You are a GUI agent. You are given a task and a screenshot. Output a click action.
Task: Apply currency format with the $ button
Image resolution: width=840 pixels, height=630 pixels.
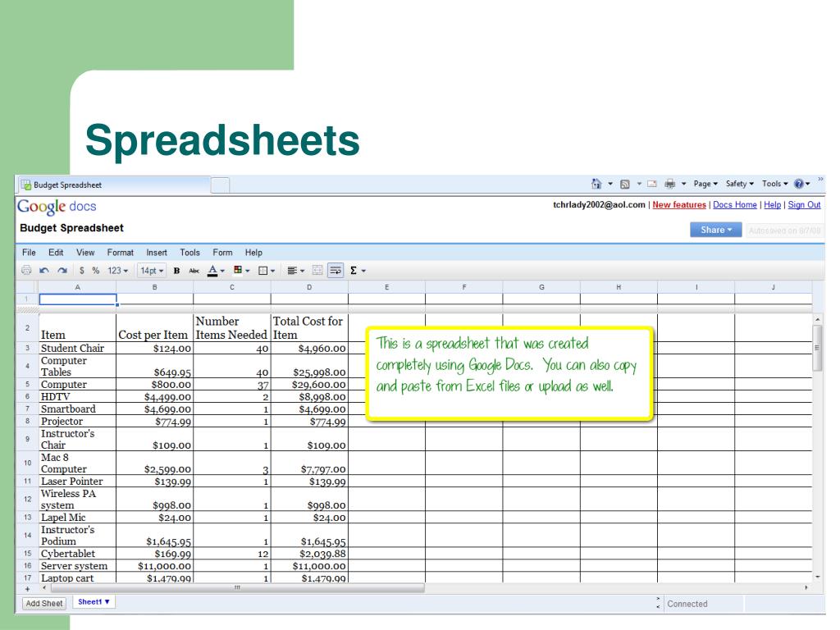82,271
